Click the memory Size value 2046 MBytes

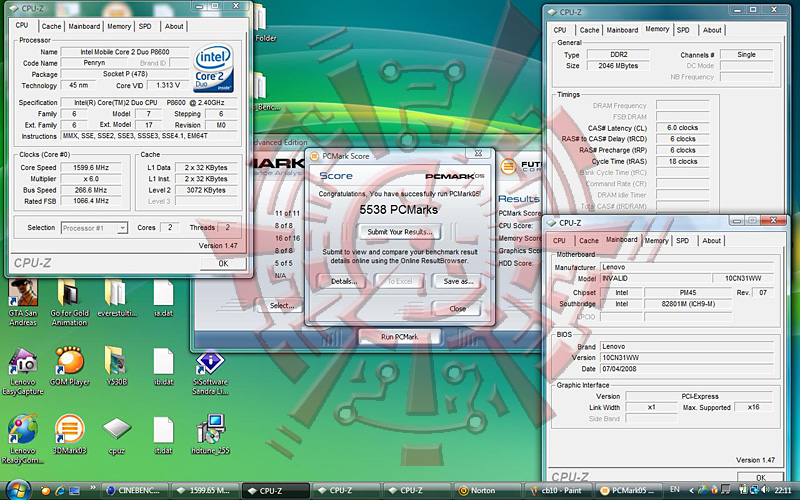[x=618, y=65]
